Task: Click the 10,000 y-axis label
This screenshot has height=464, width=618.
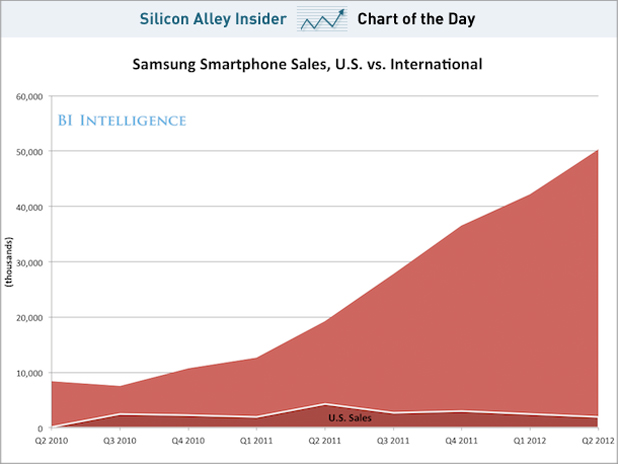Action: pos(26,373)
